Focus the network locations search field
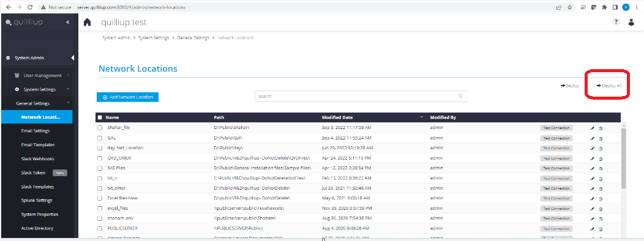Viewport: 644px width, 241px height. coord(361,96)
